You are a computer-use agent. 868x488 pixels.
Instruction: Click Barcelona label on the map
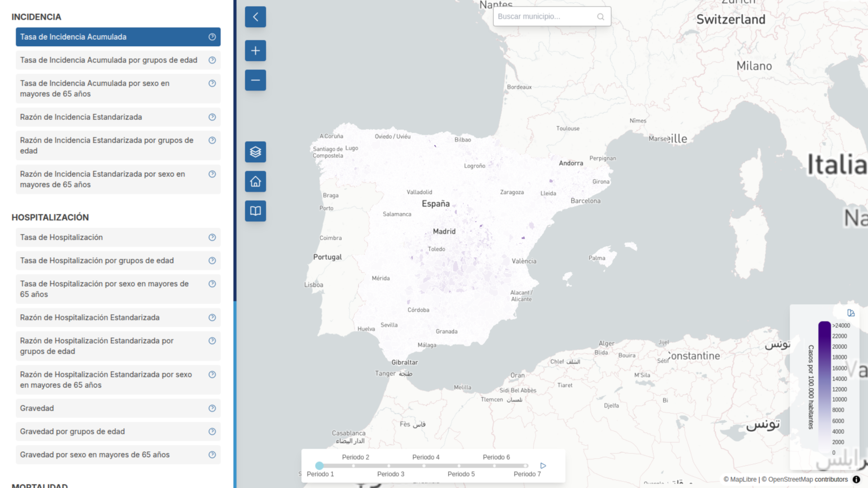(x=585, y=201)
